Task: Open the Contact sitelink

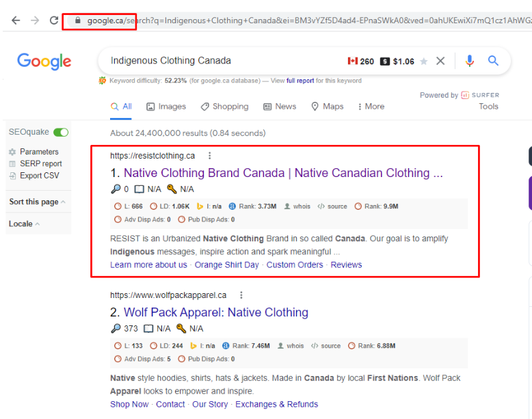Action: (170, 405)
